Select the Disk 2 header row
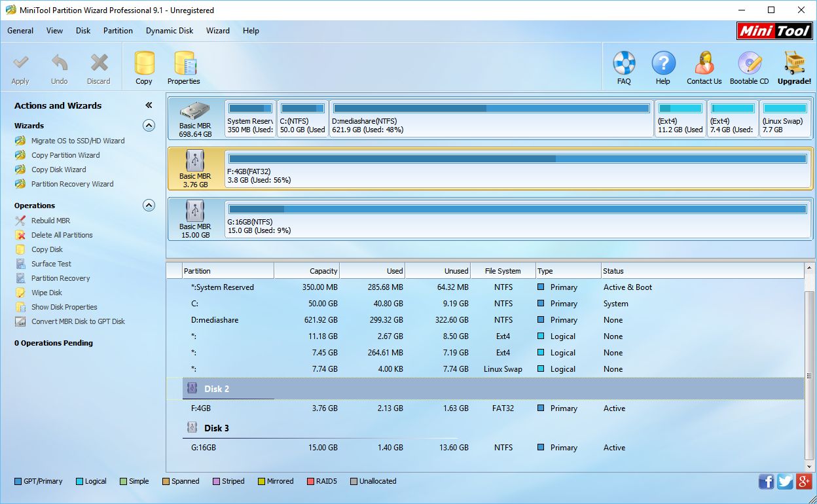Screen dimensions: 817x504 tap(485, 389)
